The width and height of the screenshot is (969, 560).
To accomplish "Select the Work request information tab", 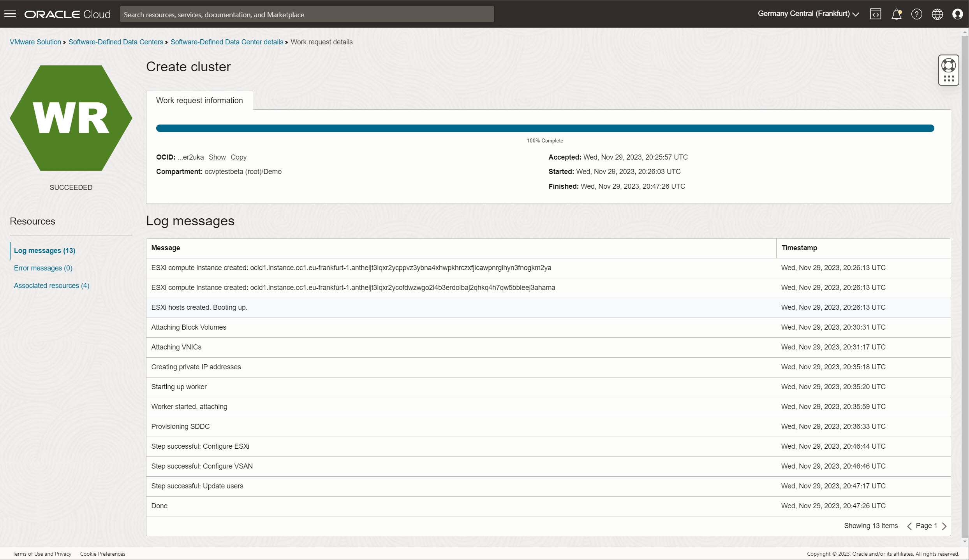I will [x=199, y=100].
